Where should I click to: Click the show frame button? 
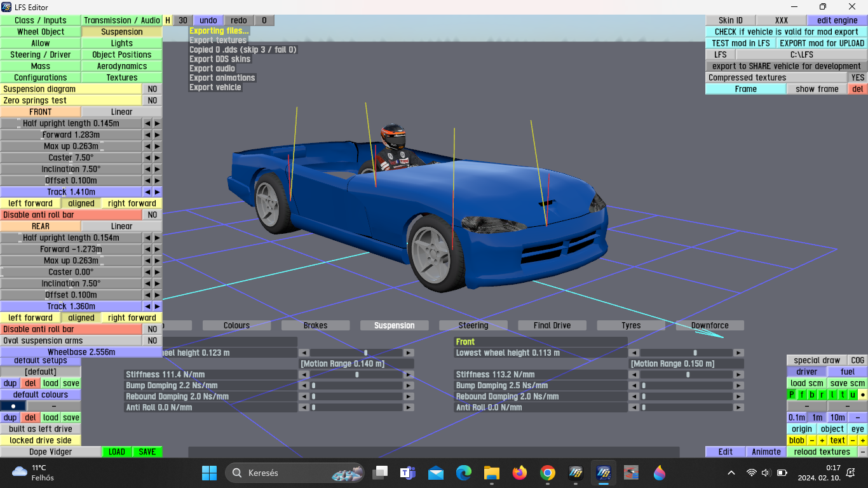[x=817, y=89]
